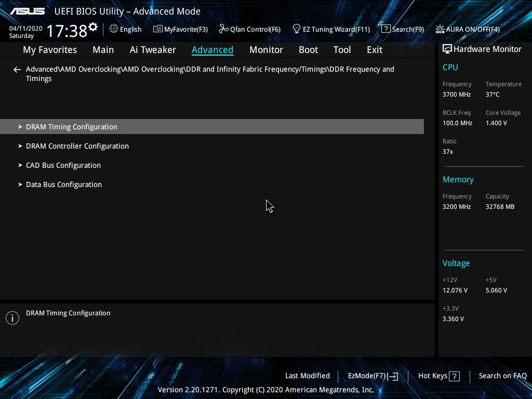Expand Data Bus Configuration arrow
Image resolution: width=532 pixels, height=399 pixels.
(x=20, y=184)
